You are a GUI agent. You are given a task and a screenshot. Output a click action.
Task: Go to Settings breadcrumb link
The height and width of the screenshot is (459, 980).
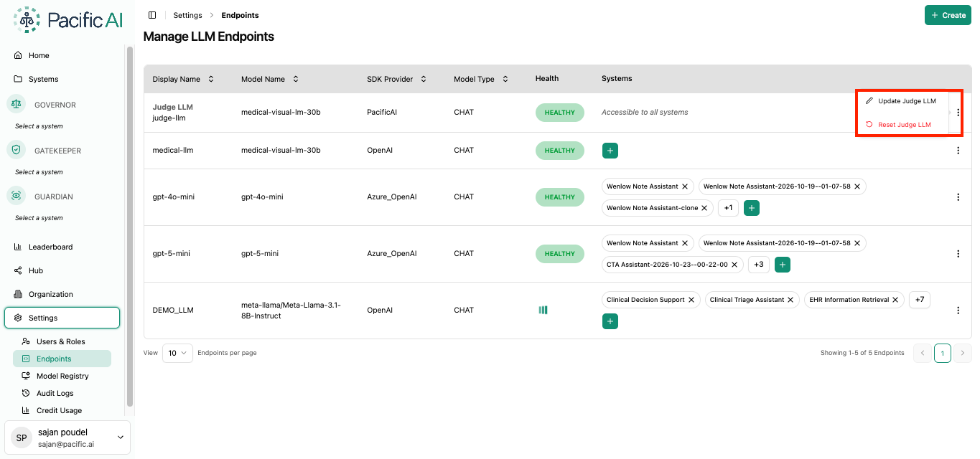point(187,15)
